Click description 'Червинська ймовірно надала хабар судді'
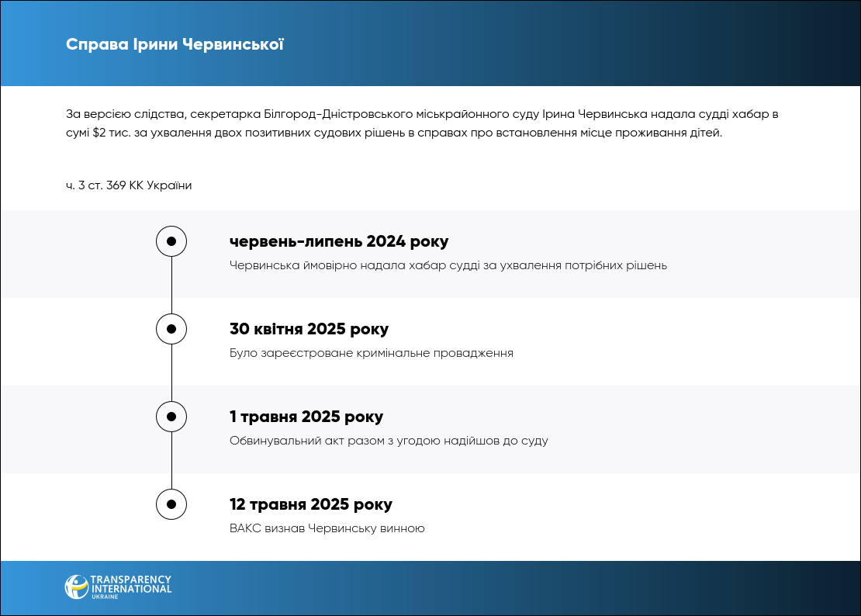The image size is (861, 616). pyautogui.click(x=448, y=265)
